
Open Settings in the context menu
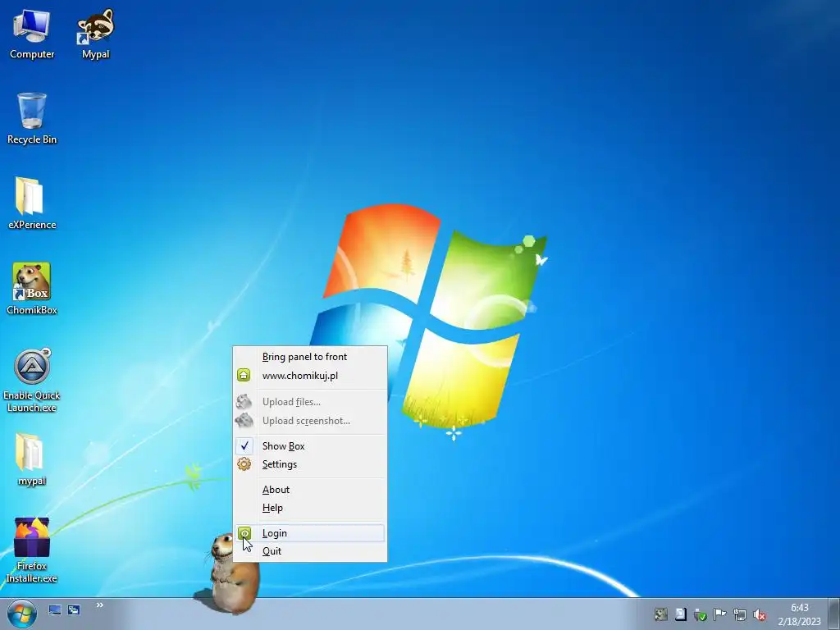tap(309, 464)
